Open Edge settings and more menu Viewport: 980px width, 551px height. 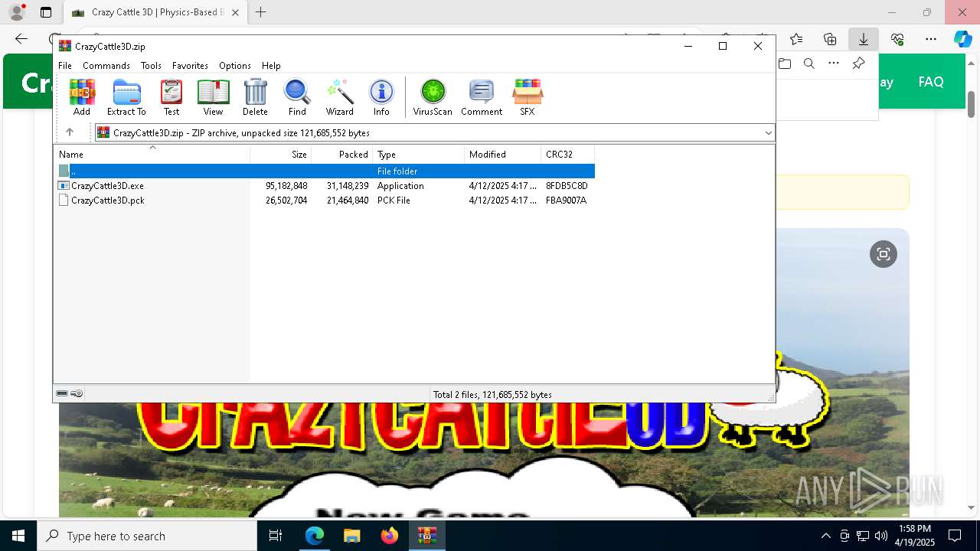click(x=931, y=39)
